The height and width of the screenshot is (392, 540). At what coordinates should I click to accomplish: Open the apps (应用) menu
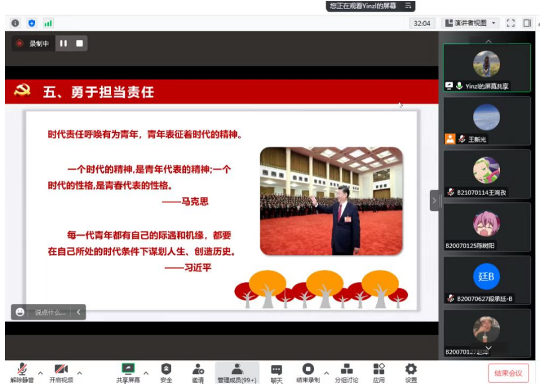pyautogui.click(x=379, y=372)
